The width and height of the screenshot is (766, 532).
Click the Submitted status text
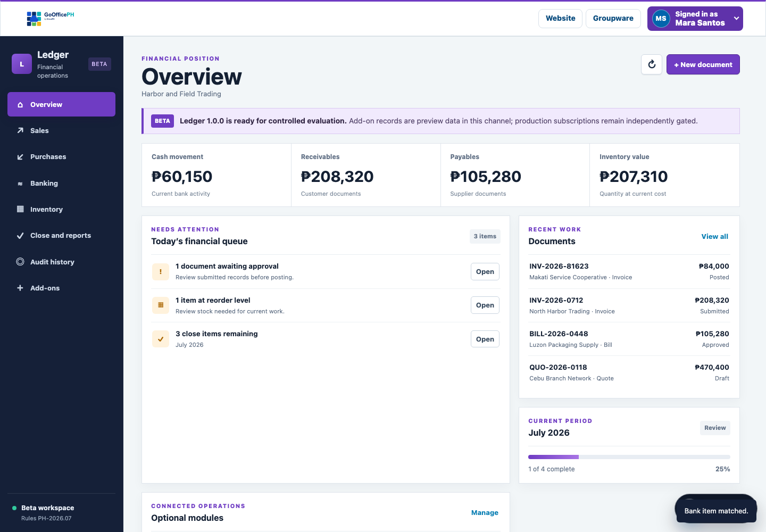pos(714,311)
